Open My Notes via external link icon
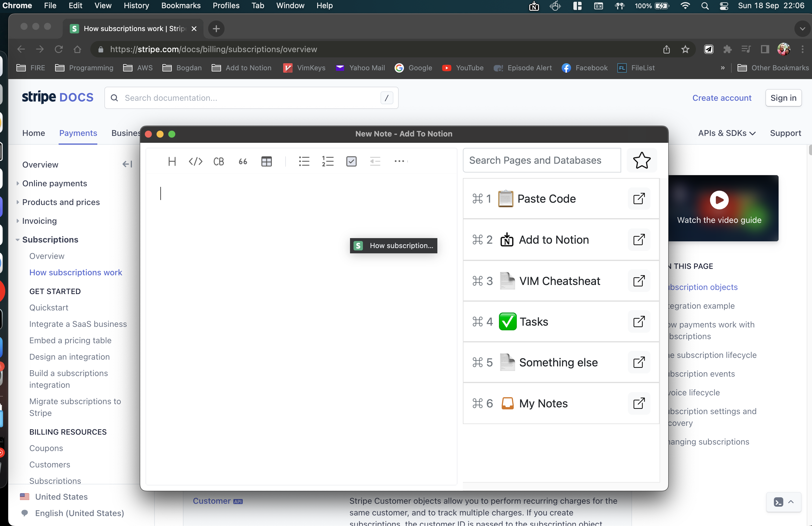Image resolution: width=812 pixels, height=526 pixels. click(639, 403)
